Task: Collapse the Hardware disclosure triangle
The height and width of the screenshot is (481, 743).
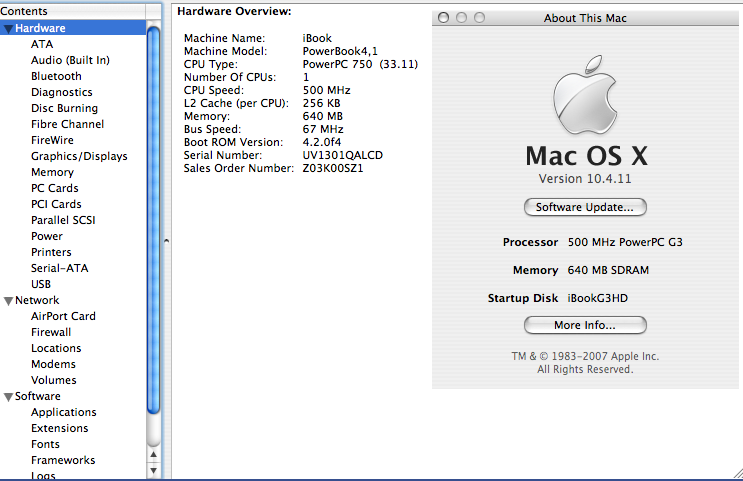Action: click(8, 29)
